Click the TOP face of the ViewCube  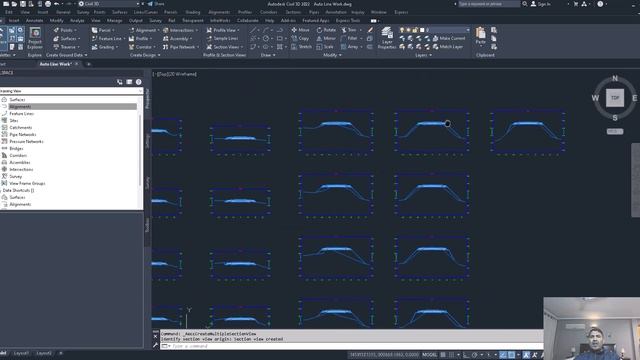(x=615, y=98)
